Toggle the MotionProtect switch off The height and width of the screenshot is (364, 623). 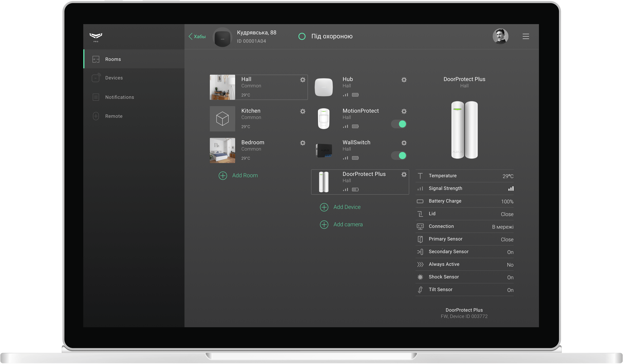click(399, 124)
